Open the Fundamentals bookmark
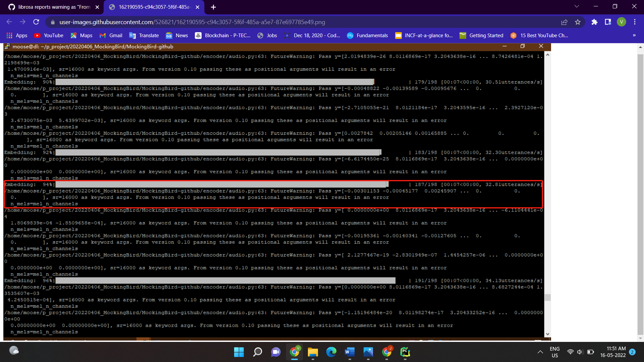 point(367,35)
